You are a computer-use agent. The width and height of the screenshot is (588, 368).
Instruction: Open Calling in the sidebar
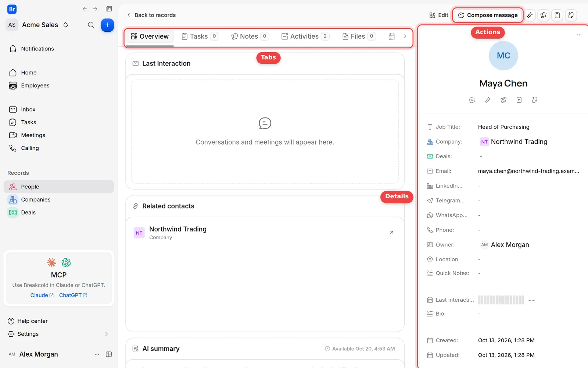(59, 148)
